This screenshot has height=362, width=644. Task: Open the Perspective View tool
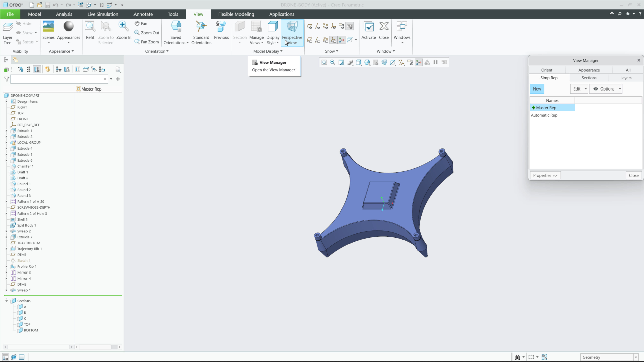click(292, 33)
